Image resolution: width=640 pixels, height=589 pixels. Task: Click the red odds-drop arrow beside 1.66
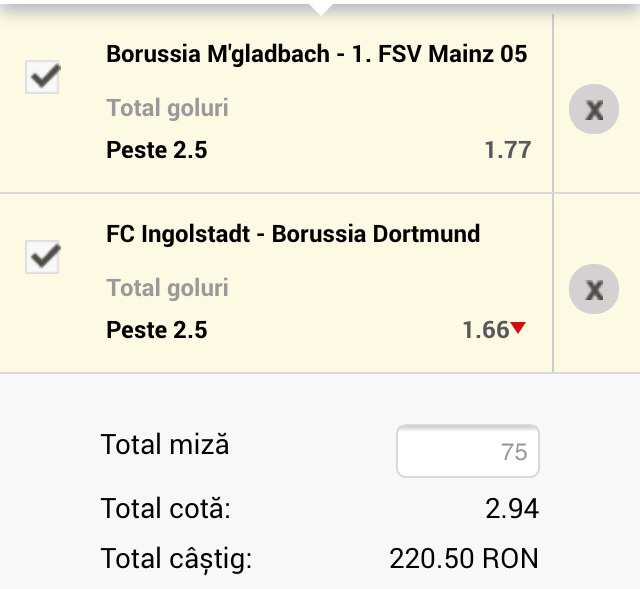coord(518,328)
